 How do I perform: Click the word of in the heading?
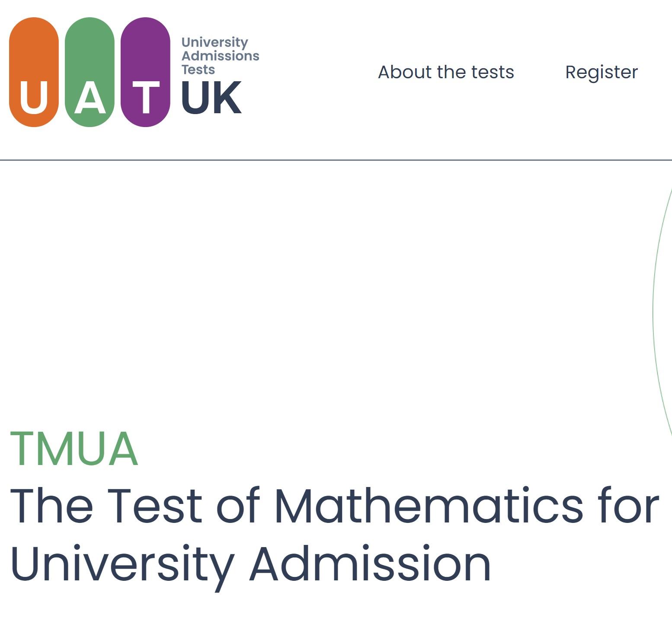(237, 506)
